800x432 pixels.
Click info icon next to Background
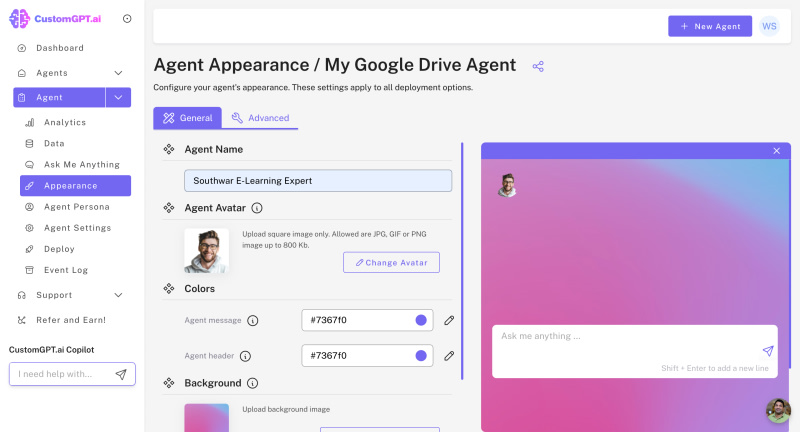[x=252, y=383]
